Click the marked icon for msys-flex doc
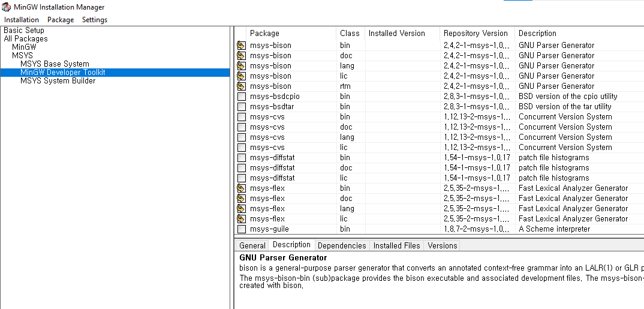 [242, 199]
